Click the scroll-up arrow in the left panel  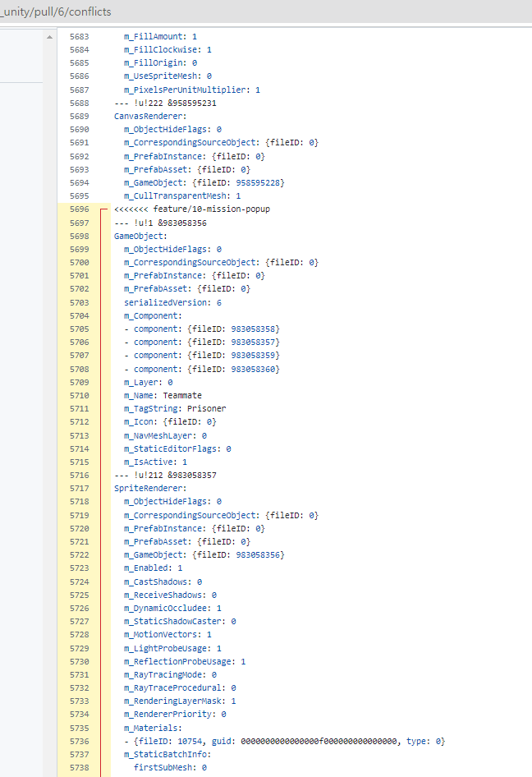49,37
